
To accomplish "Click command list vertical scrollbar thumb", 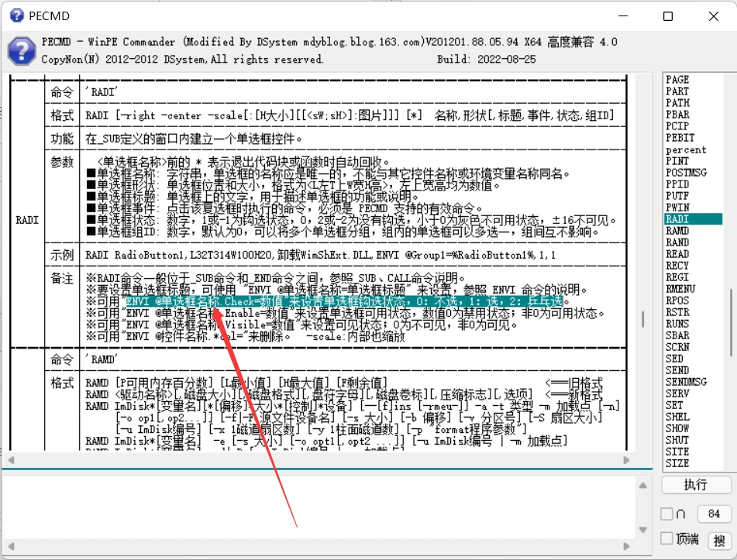I will [x=731, y=322].
